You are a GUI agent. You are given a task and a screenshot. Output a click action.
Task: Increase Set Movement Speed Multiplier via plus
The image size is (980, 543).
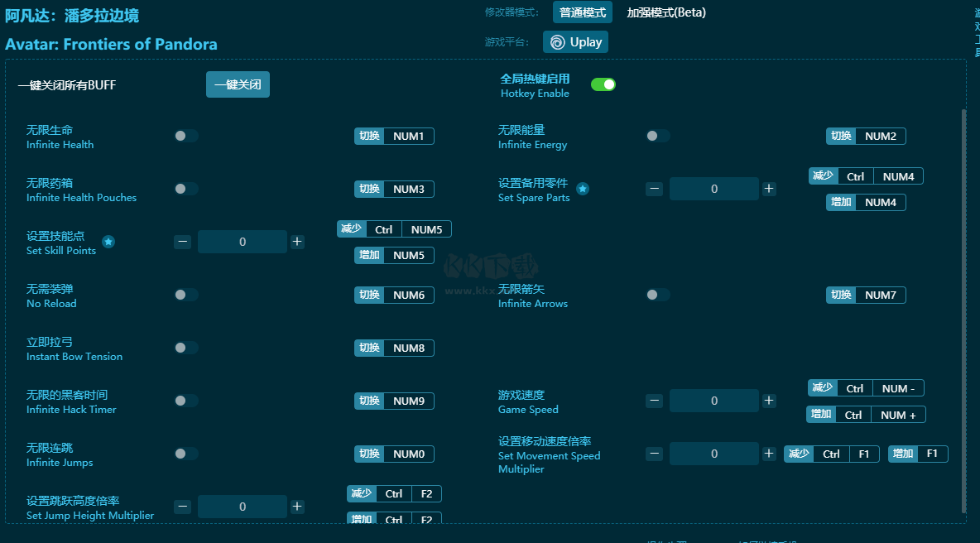click(x=769, y=454)
